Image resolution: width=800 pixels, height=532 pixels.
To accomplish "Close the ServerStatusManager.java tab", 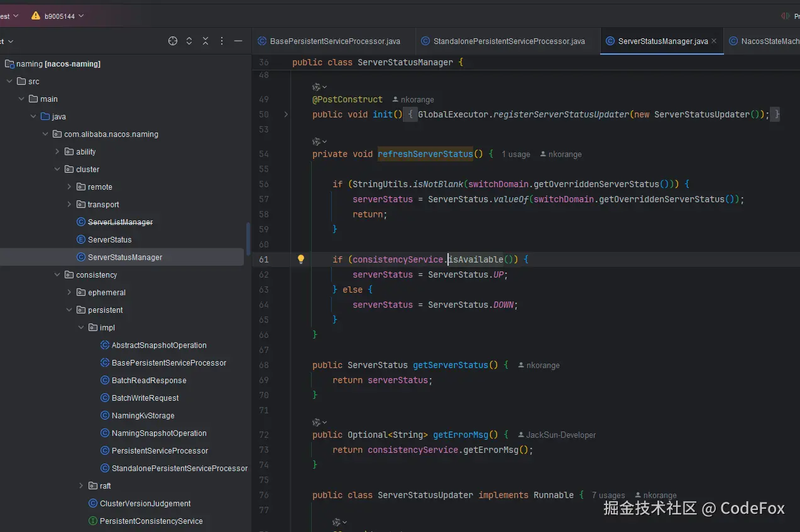I will (x=714, y=41).
